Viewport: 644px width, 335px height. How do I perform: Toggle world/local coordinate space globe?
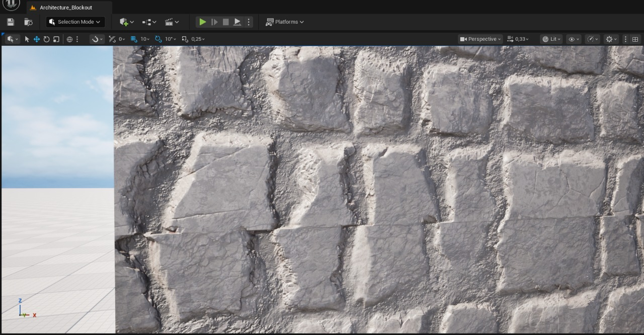69,39
